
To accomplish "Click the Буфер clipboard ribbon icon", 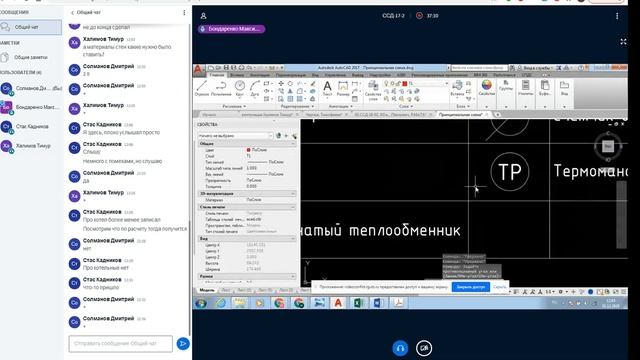I will tap(545, 87).
